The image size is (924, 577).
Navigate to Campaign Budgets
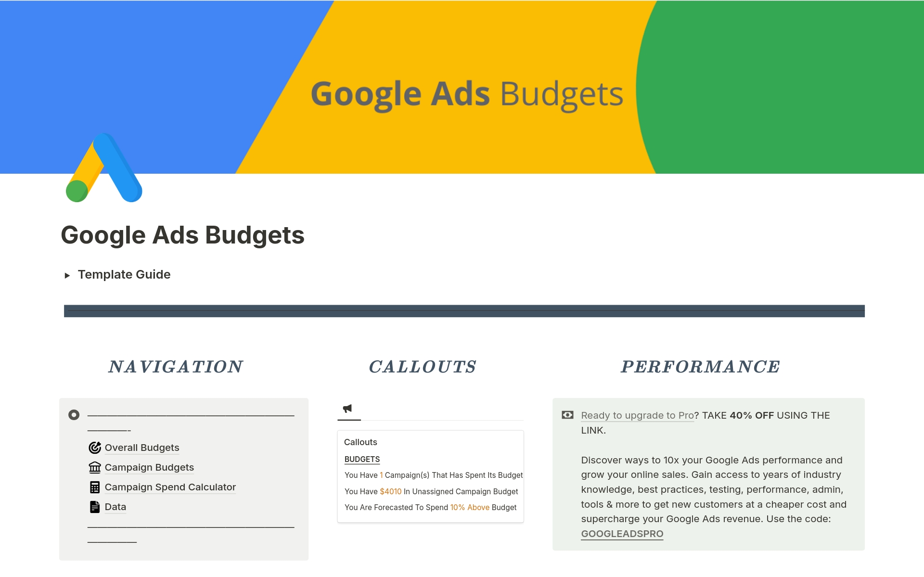150,467
